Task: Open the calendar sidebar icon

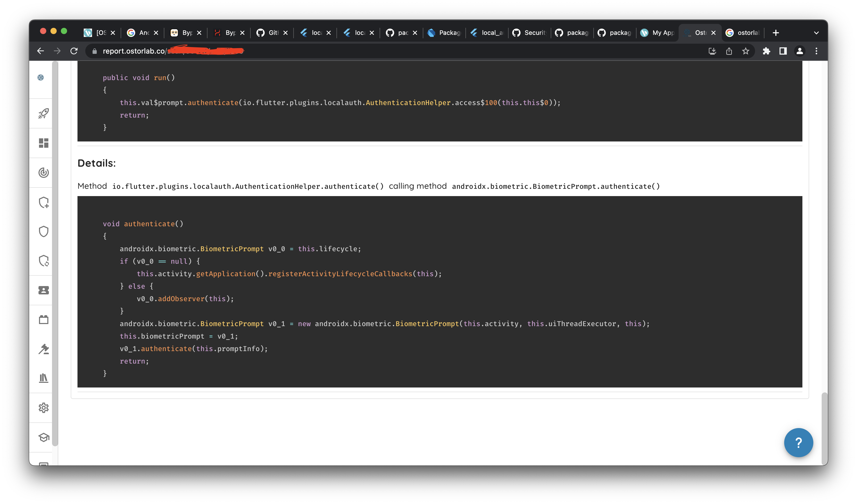Action: tap(43, 320)
